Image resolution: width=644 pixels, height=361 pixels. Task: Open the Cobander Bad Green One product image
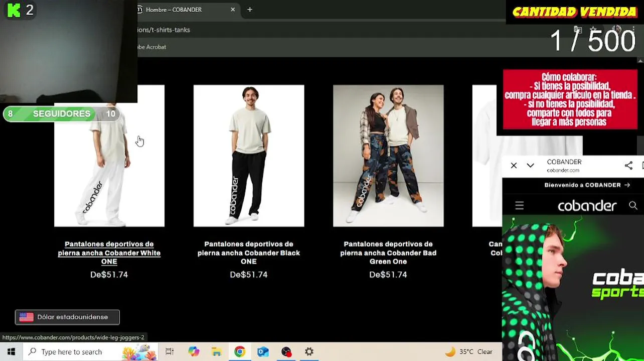click(388, 155)
